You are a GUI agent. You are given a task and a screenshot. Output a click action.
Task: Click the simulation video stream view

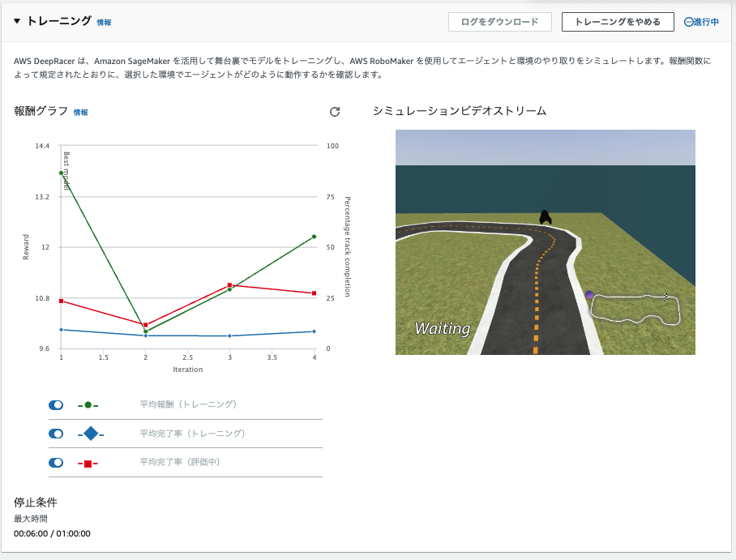coord(545,242)
